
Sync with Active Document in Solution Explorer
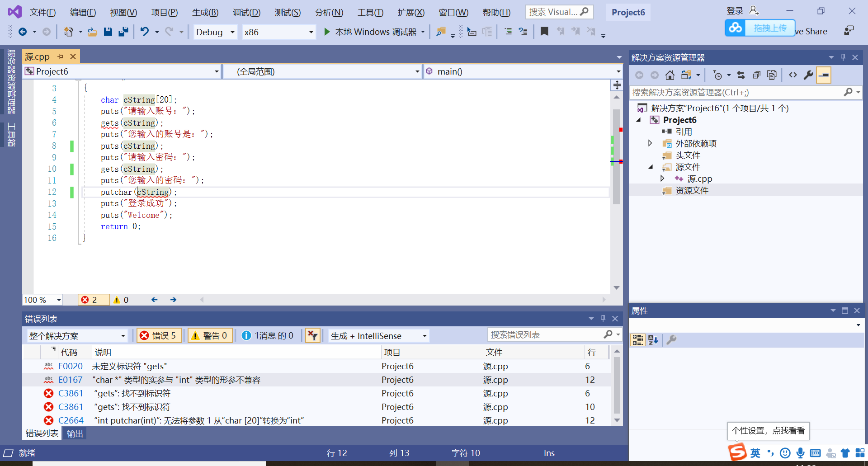[741, 75]
